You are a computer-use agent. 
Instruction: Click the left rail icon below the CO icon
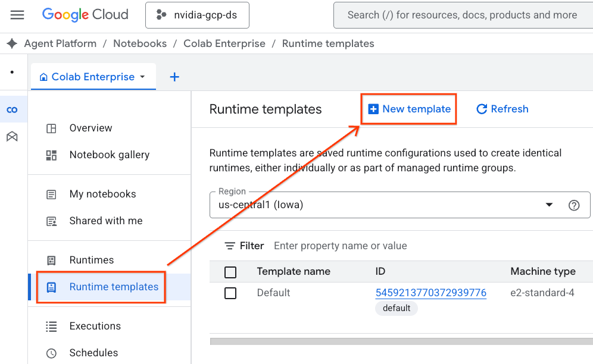(x=12, y=136)
